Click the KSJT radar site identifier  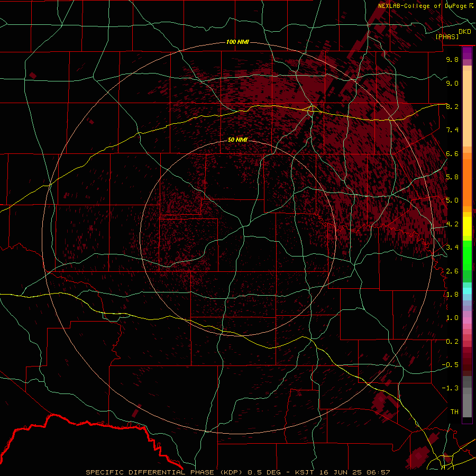tap(304, 472)
